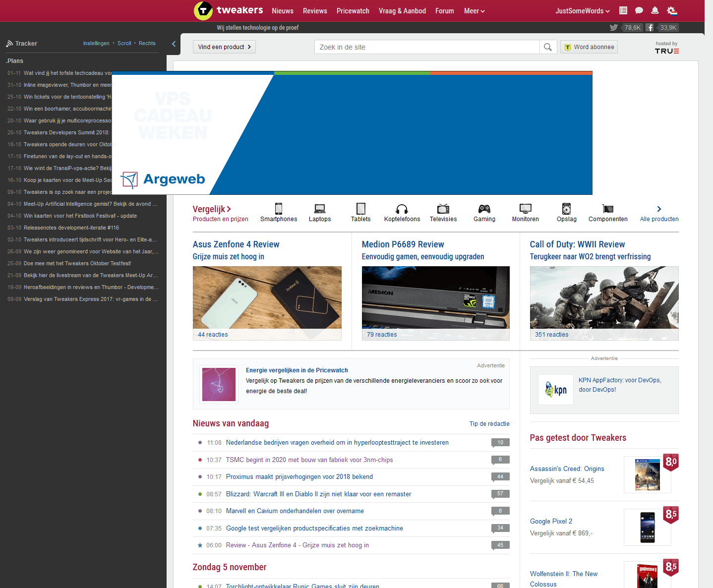The height and width of the screenshot is (588, 713).
Task: Click the Tracker RSS feed icon
Action: coord(9,44)
